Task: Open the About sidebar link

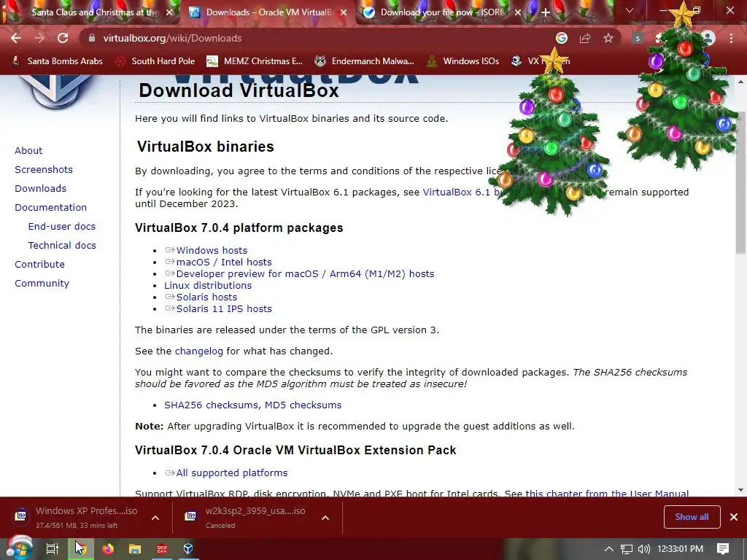Action: pyautogui.click(x=28, y=150)
